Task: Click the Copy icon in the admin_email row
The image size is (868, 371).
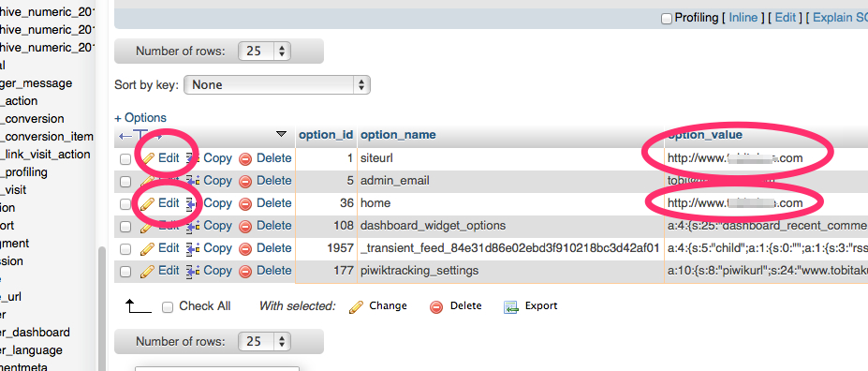Action: (192, 181)
